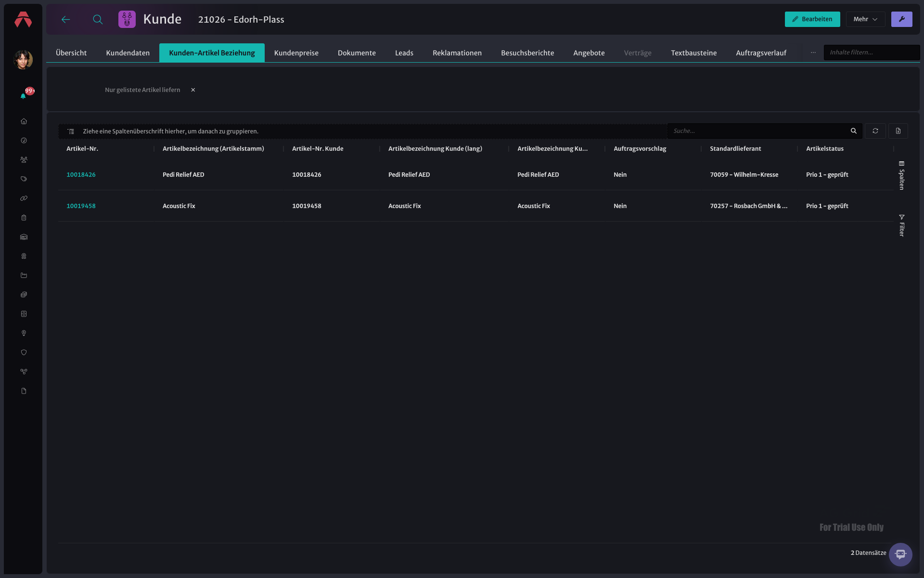
Task: Refresh the article table
Action: click(x=875, y=131)
